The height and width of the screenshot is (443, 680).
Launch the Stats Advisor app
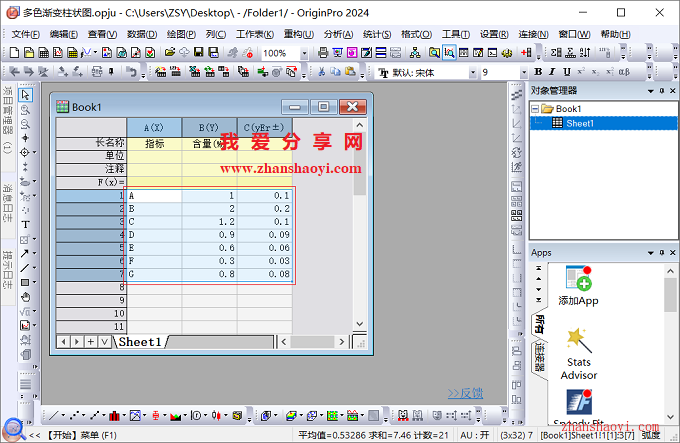(579, 354)
